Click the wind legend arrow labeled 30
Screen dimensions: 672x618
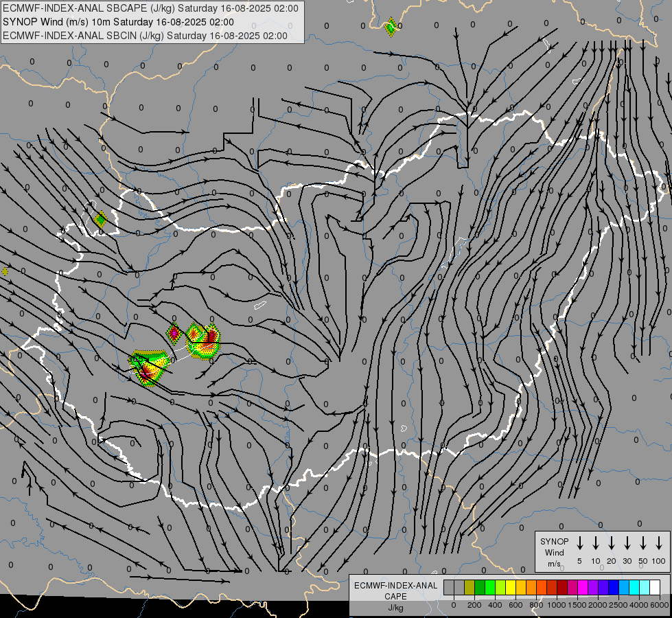click(627, 543)
